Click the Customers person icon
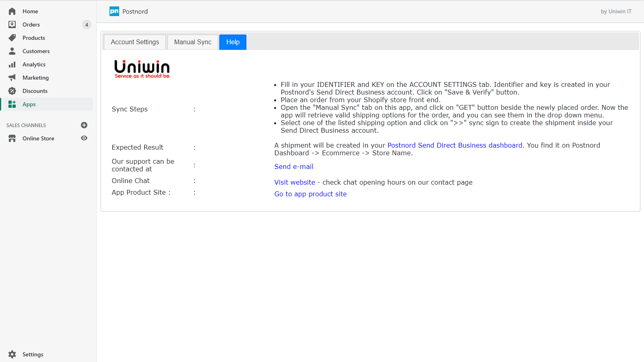Viewport: 644px width, 362px height. [x=12, y=51]
